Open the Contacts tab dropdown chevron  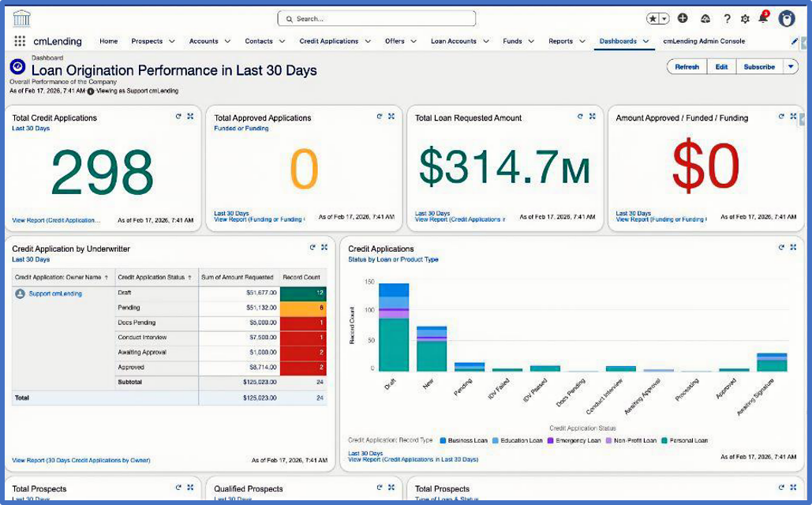point(282,42)
